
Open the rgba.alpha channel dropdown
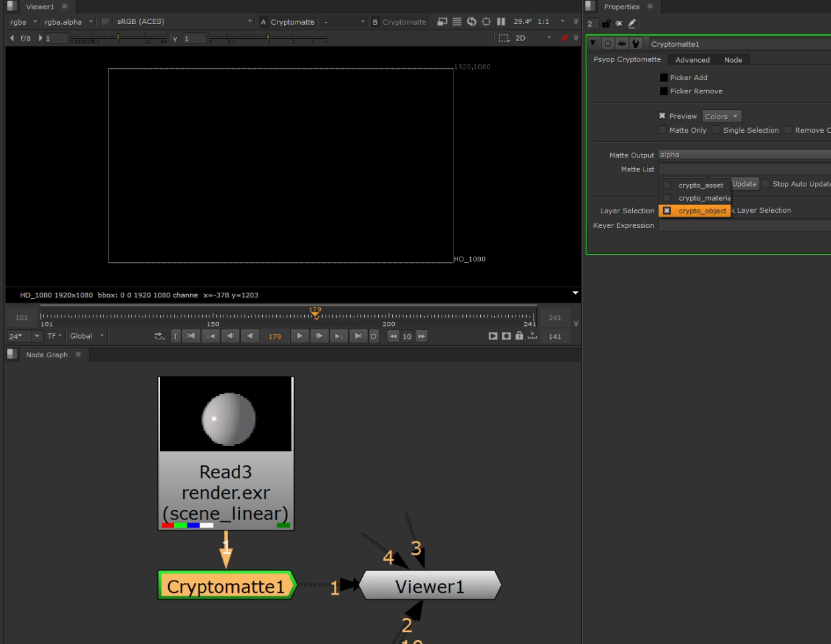68,22
